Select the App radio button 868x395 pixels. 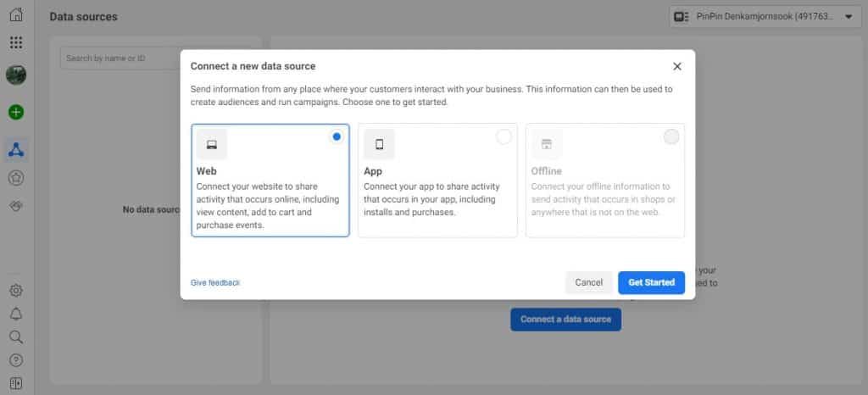click(504, 136)
